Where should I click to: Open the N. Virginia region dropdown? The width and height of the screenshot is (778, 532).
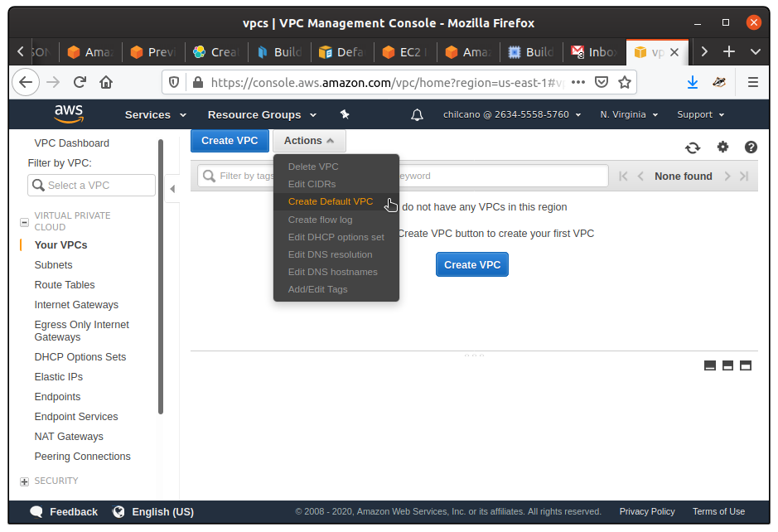(x=629, y=114)
